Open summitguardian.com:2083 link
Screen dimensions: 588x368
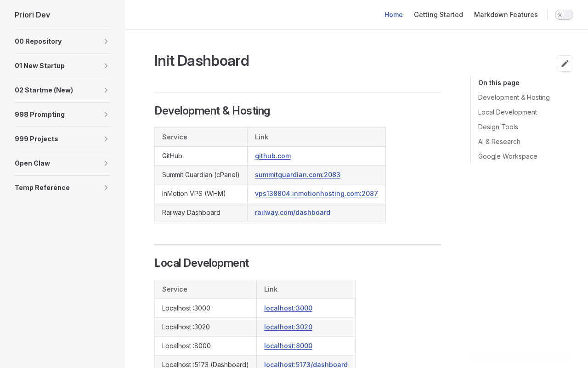[x=298, y=175]
